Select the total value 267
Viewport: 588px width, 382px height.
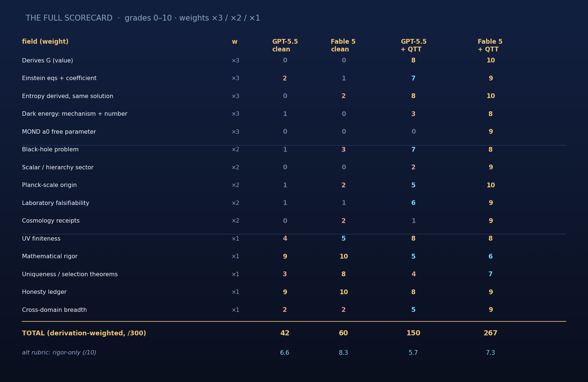tap(491, 334)
